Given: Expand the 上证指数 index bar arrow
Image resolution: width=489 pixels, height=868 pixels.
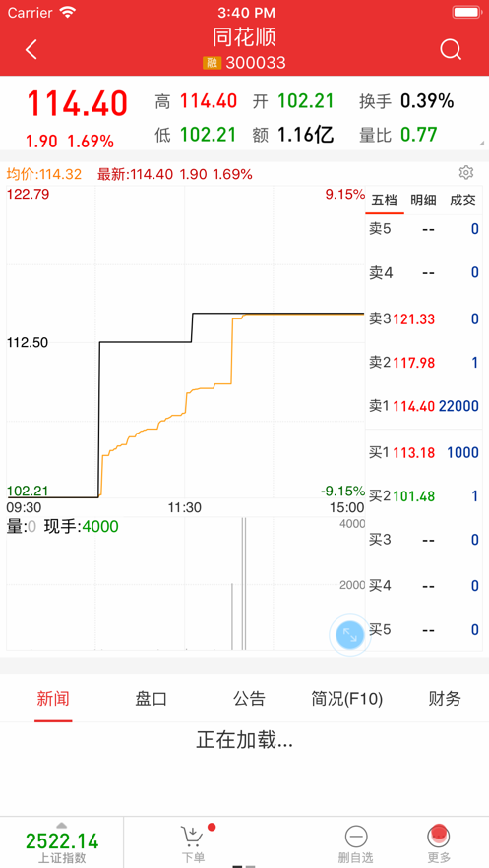Looking at the screenshot, I should click(61, 826).
